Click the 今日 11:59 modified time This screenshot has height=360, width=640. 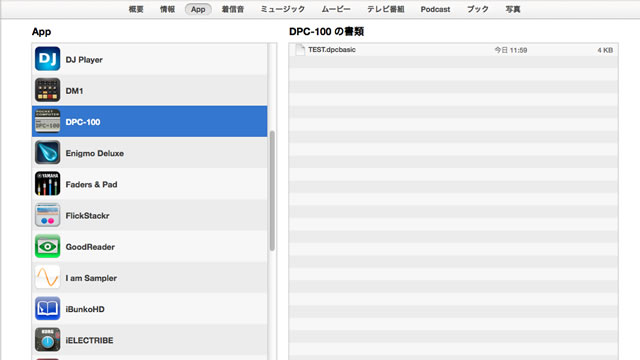[511, 50]
